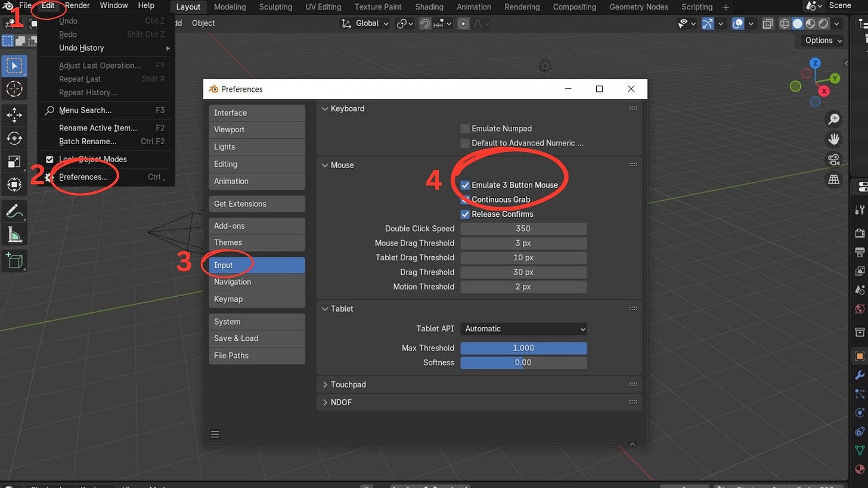Select the Move tool in toolbar
The image size is (868, 488).
(14, 115)
